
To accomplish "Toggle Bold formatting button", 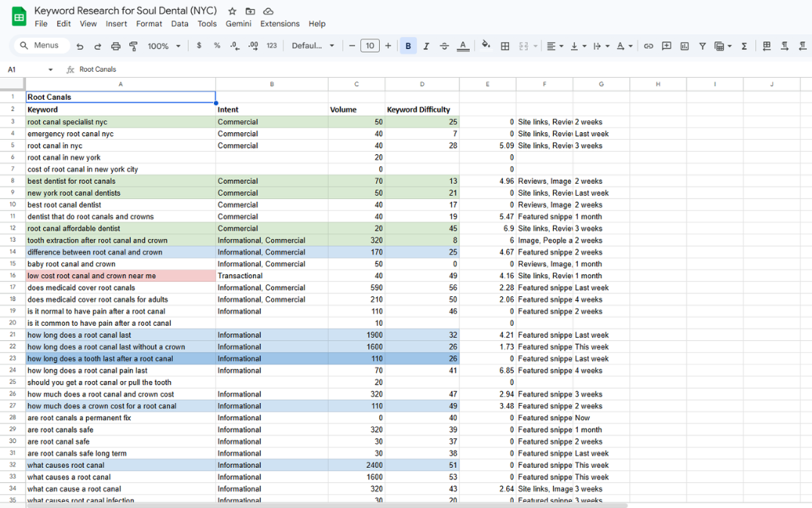I will tap(408, 46).
